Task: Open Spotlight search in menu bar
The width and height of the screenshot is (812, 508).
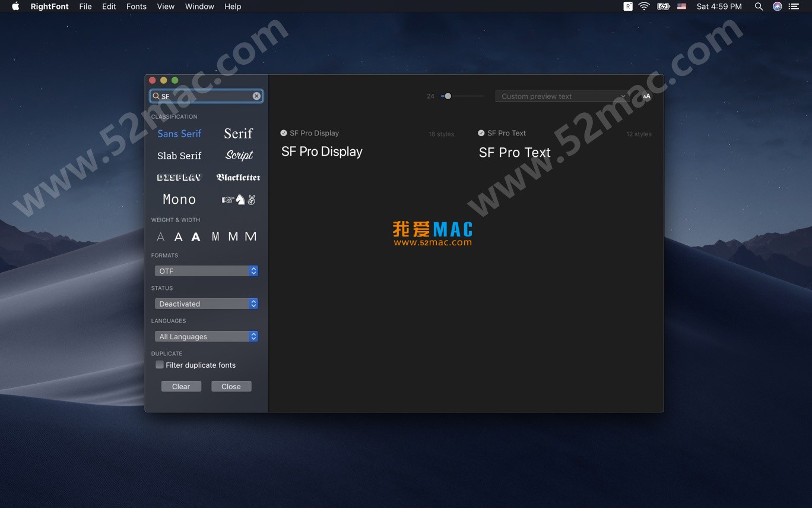Action: pyautogui.click(x=759, y=7)
